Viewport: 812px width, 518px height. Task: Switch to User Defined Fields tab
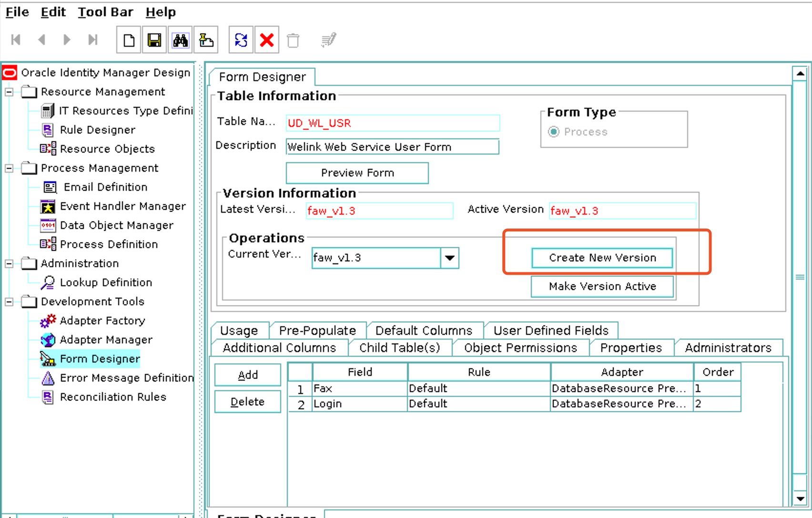[551, 331]
